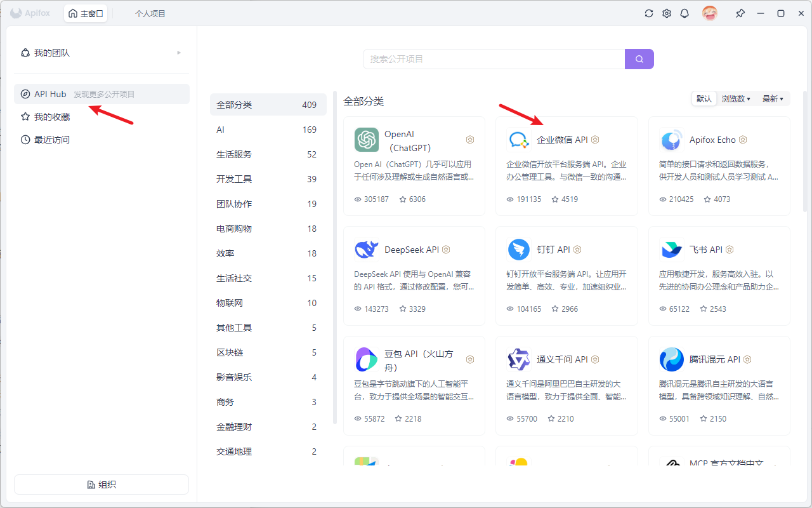This screenshot has width=812, height=508.
Task: Switch to the 个人项目 tab
Action: point(150,13)
